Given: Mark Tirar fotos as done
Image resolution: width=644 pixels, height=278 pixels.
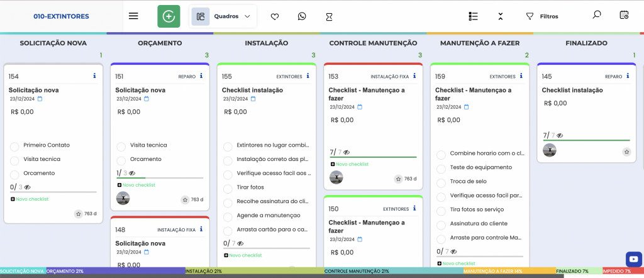Looking at the screenshot, I should (x=228, y=187).
